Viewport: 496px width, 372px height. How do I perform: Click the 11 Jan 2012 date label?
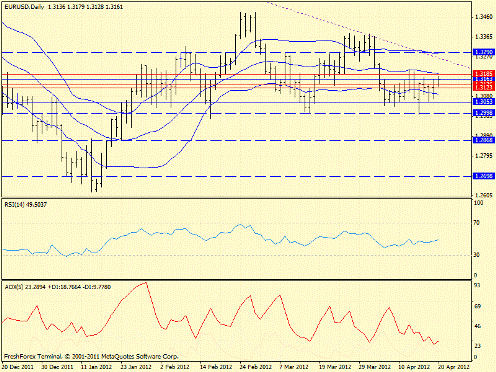[97, 367]
